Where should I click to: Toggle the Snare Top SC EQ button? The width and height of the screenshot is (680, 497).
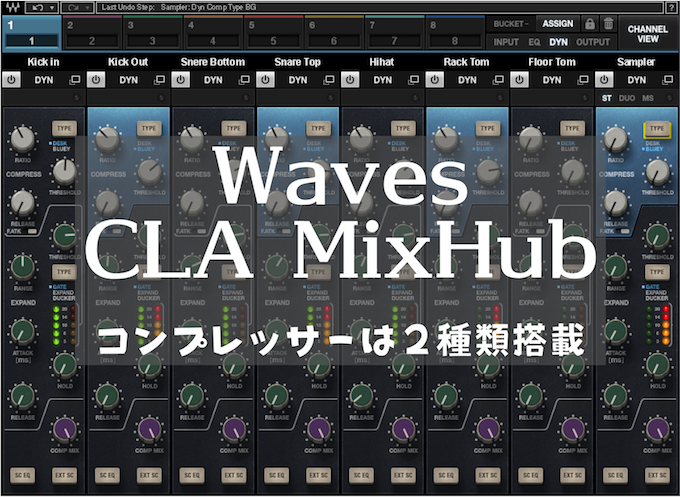(276, 475)
